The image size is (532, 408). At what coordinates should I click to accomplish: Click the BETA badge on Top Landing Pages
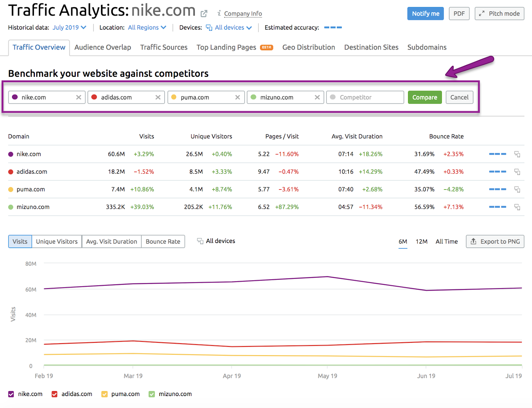click(x=266, y=48)
